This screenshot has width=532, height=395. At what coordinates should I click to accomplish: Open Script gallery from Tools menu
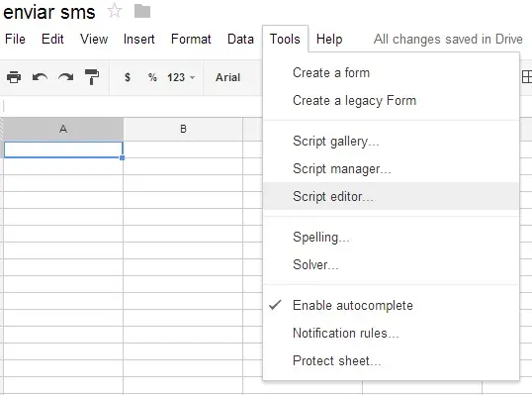[x=391, y=141]
